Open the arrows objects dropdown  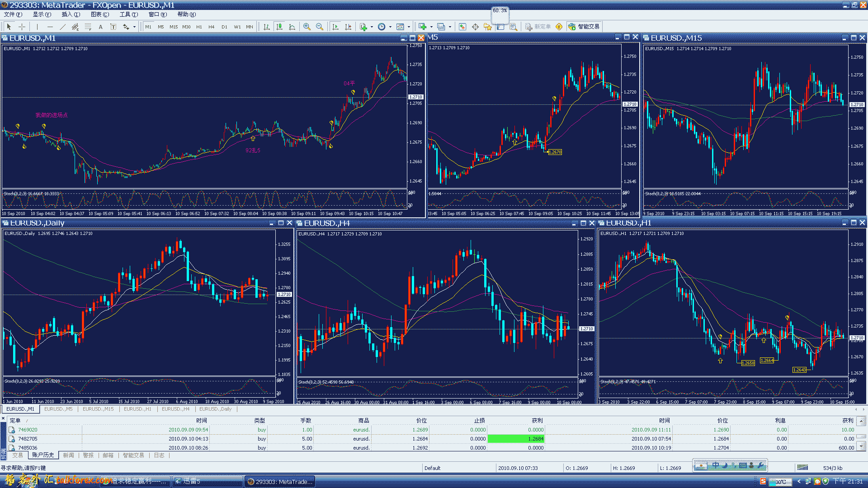134,27
